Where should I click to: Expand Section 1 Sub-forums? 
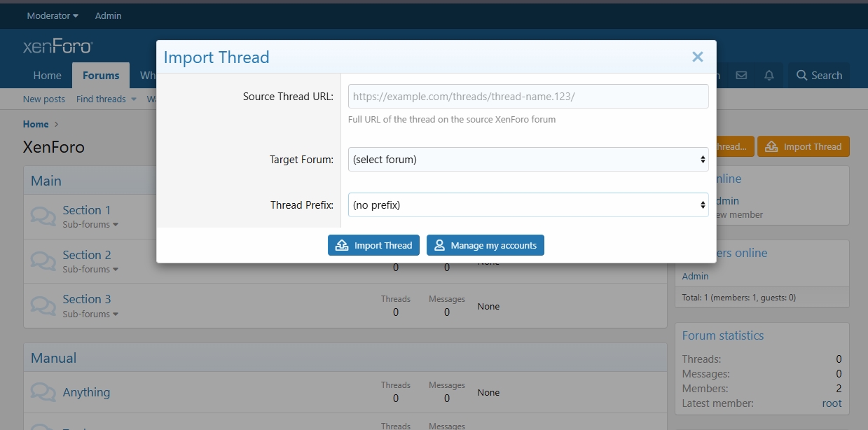90,225
